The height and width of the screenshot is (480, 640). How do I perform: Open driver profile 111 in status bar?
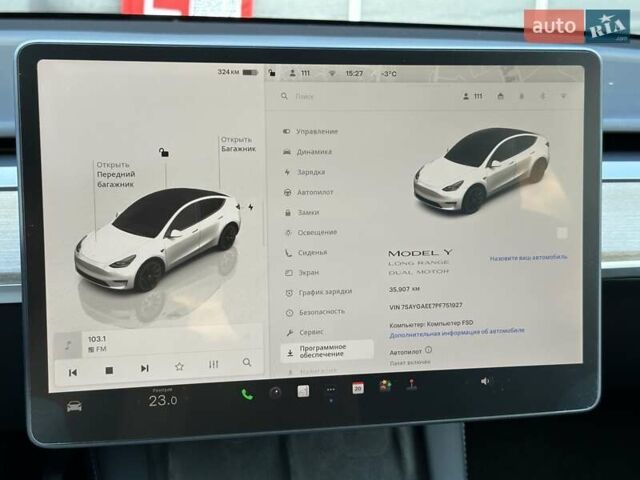coord(300,73)
